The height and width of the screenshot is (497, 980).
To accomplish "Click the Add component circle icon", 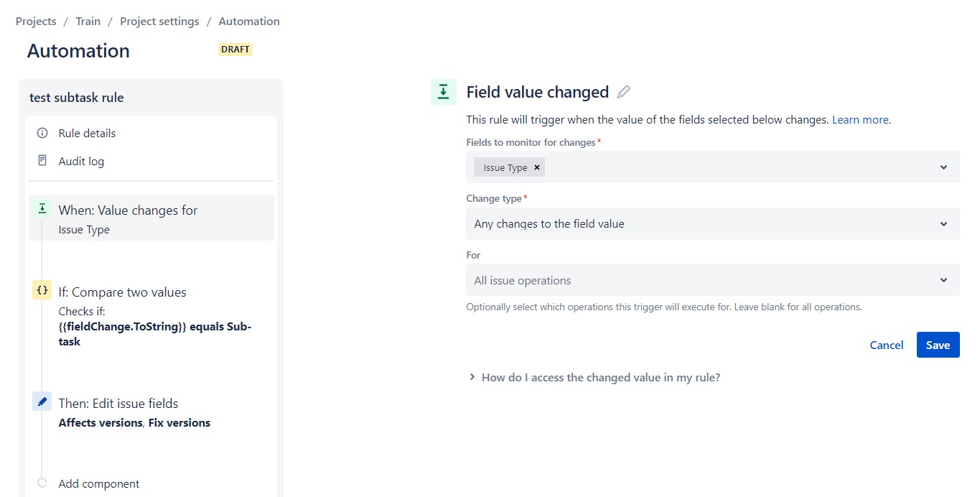I will 41,483.
